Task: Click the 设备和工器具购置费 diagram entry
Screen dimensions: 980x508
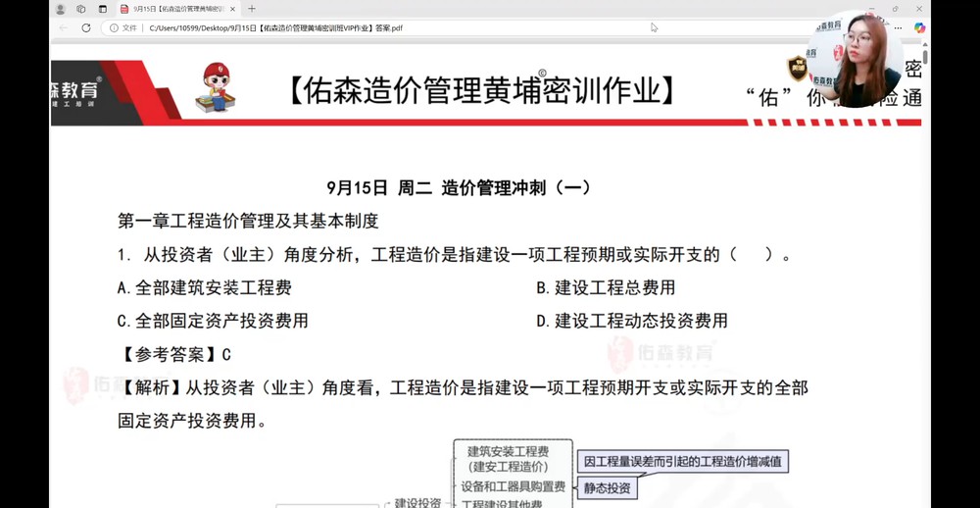Action: tap(514, 486)
